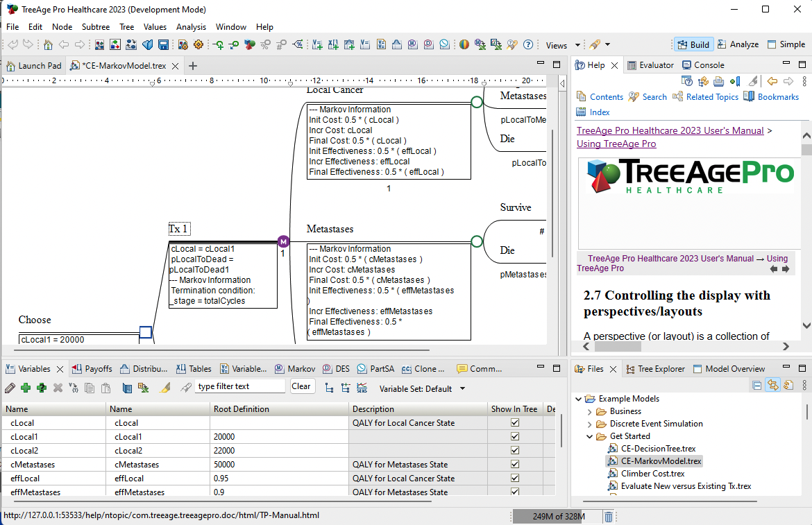Click the print icon in Help toolbar

click(718, 81)
